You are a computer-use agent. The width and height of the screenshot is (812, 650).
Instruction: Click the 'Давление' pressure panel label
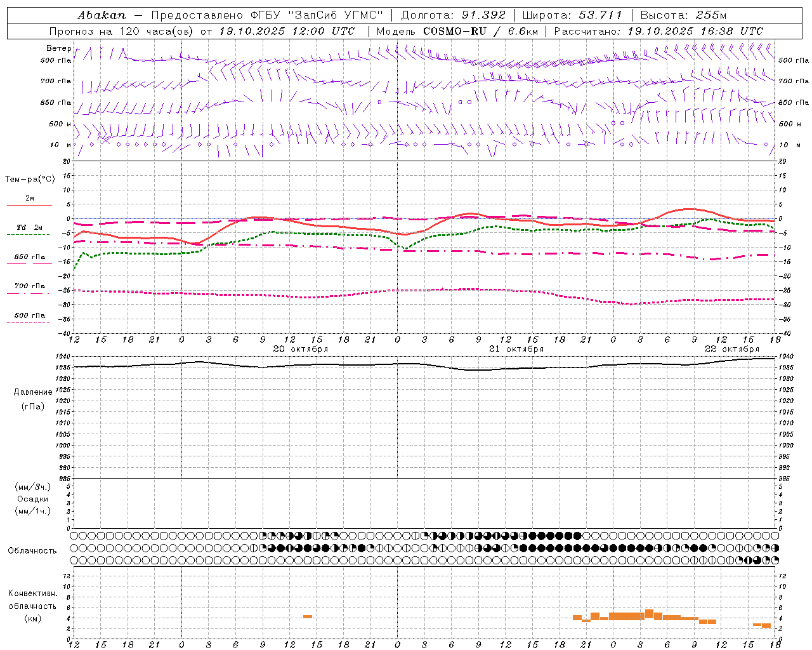[x=32, y=392]
